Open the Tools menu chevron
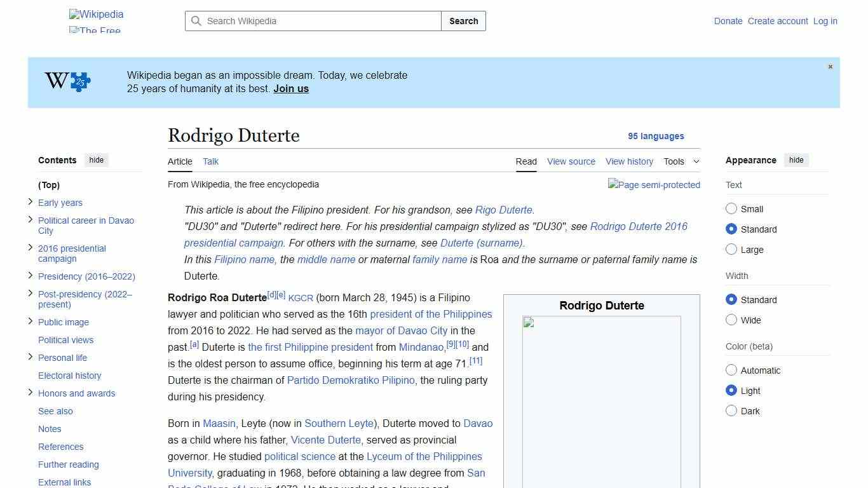868x488 pixels. click(x=696, y=161)
